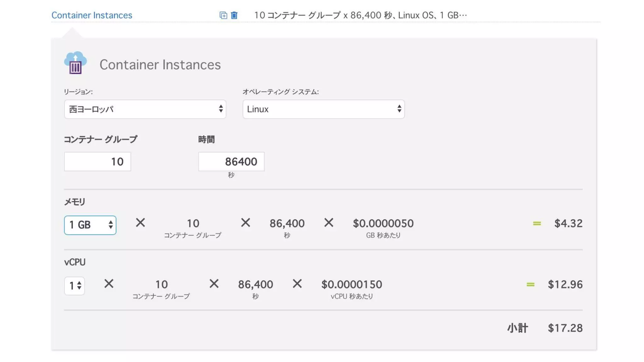The height and width of the screenshot is (362, 644).
Task: Click the trash delete icon
Action: click(234, 15)
